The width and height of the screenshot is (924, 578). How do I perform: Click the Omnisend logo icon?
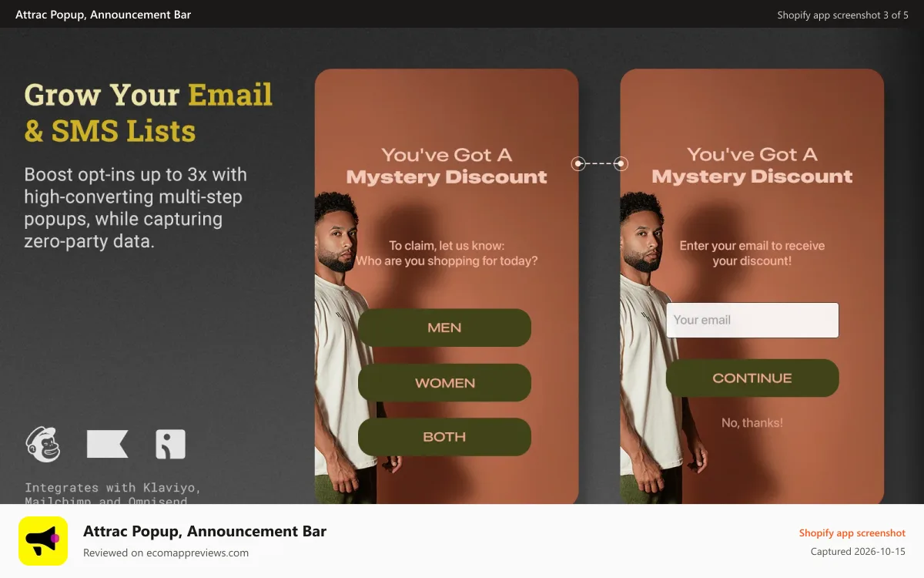tap(171, 445)
